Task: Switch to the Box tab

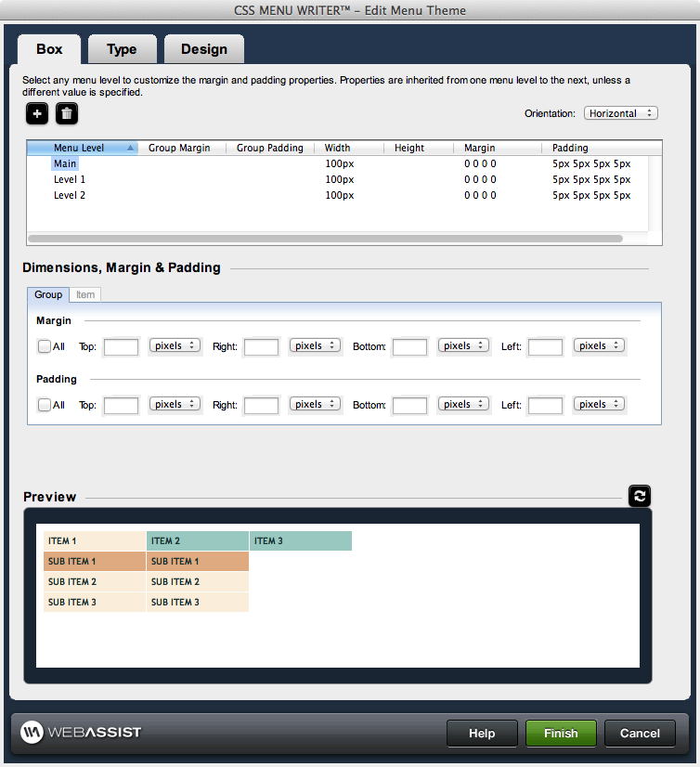Action: point(49,49)
